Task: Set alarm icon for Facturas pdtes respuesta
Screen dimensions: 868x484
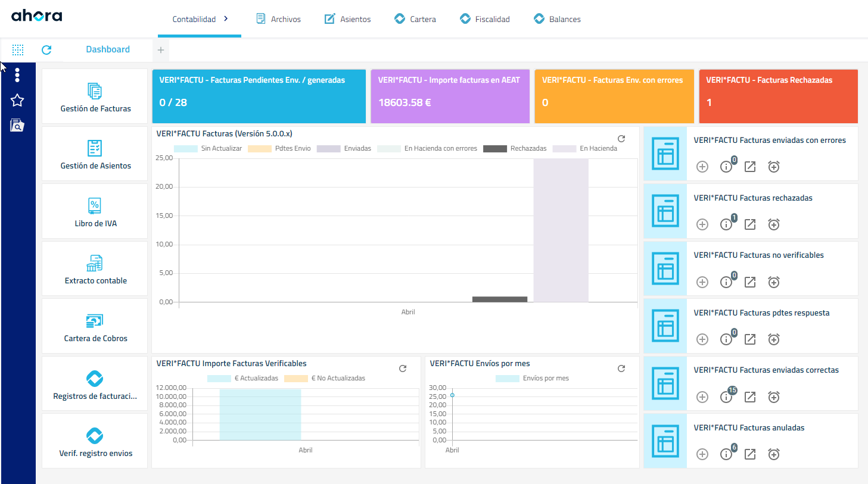Action: click(x=774, y=339)
